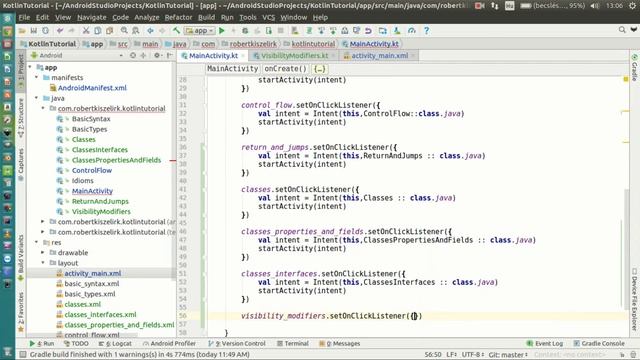Open the Navigate menu

(91, 18)
